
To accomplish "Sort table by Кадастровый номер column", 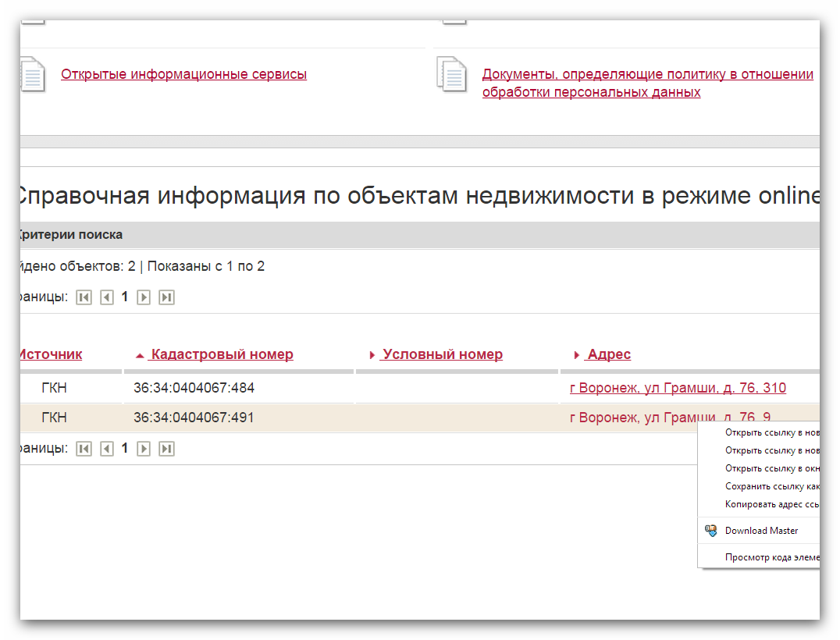I will point(222,354).
